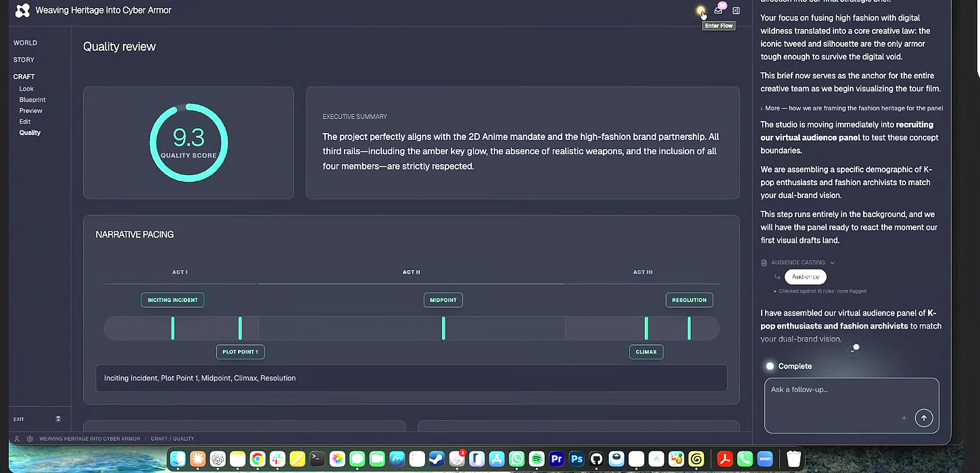This screenshot has height=473, width=980.
Task: Click the scroll-down chevron above Complete
Action: pos(852,351)
